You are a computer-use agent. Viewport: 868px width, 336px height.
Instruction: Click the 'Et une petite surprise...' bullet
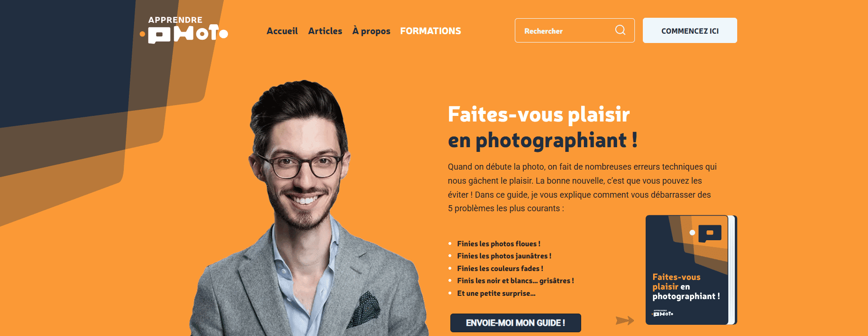point(496,293)
